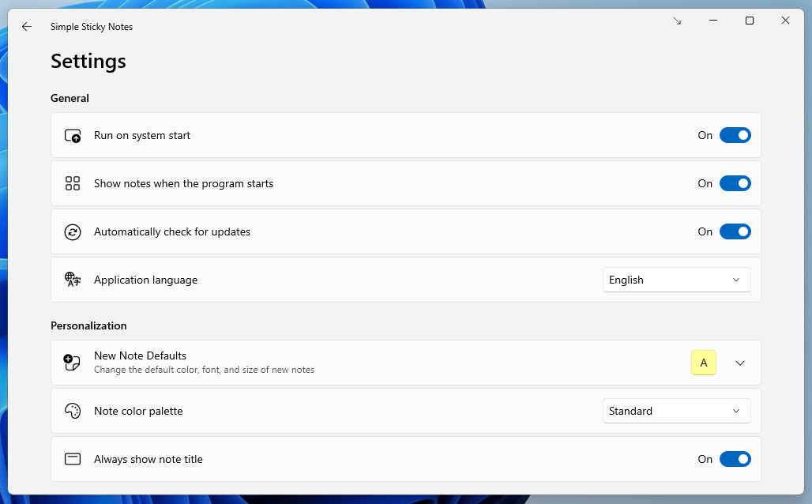Click the Run on system start icon

[73, 136]
